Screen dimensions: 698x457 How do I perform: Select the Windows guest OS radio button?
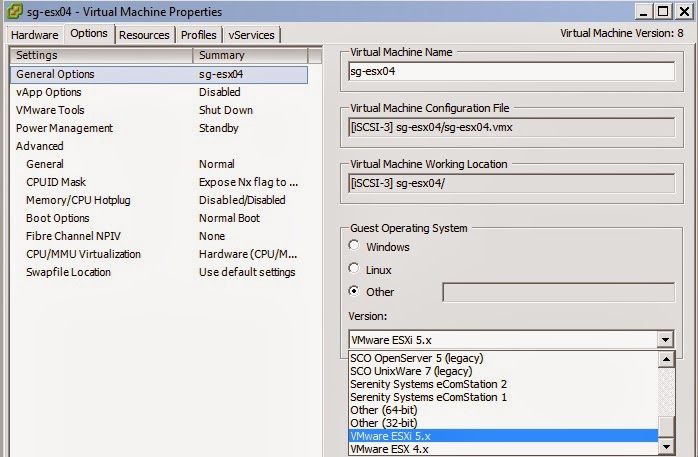(x=354, y=246)
